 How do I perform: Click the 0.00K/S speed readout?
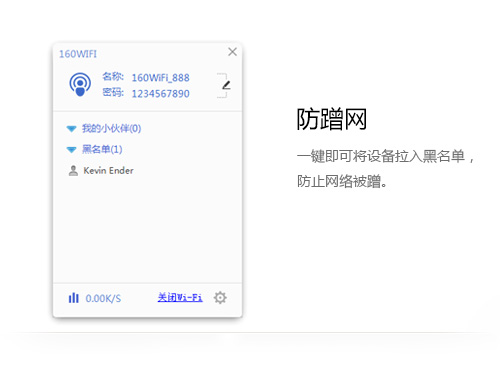tap(103, 298)
